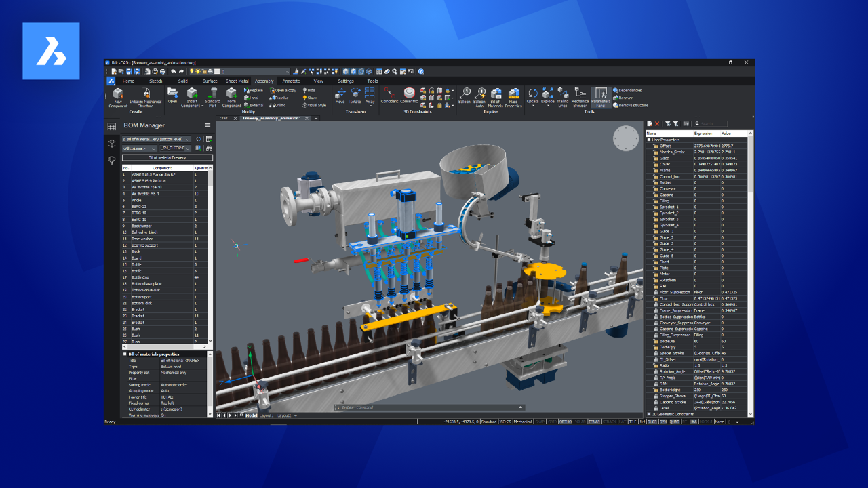Click the Redo arrow icon
Viewport: 868px width, 488px height.
point(181,71)
